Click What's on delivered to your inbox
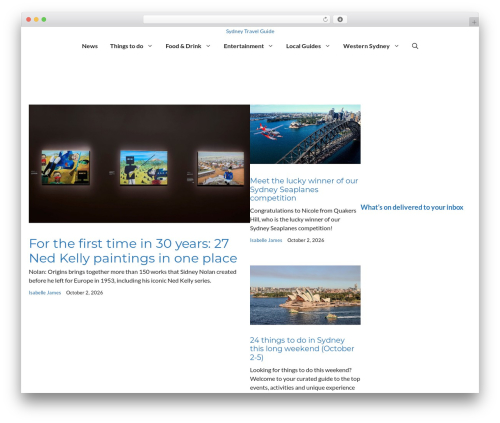The width and height of the screenshot is (500, 423). point(412,207)
